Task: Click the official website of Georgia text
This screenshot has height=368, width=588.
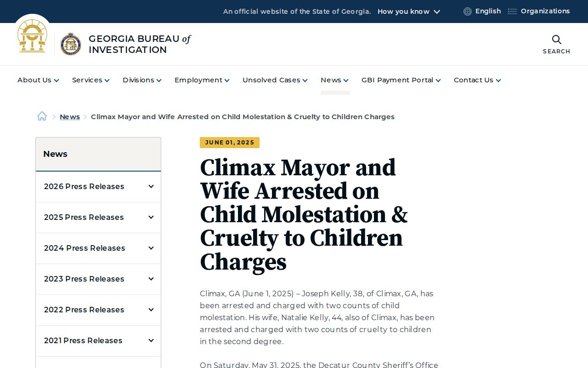Action: (297, 11)
